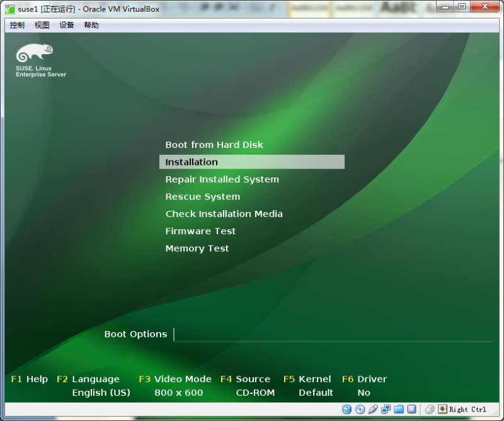The image size is (504, 421).
Task: Open the F6 Driver selector
Action: coord(365,379)
